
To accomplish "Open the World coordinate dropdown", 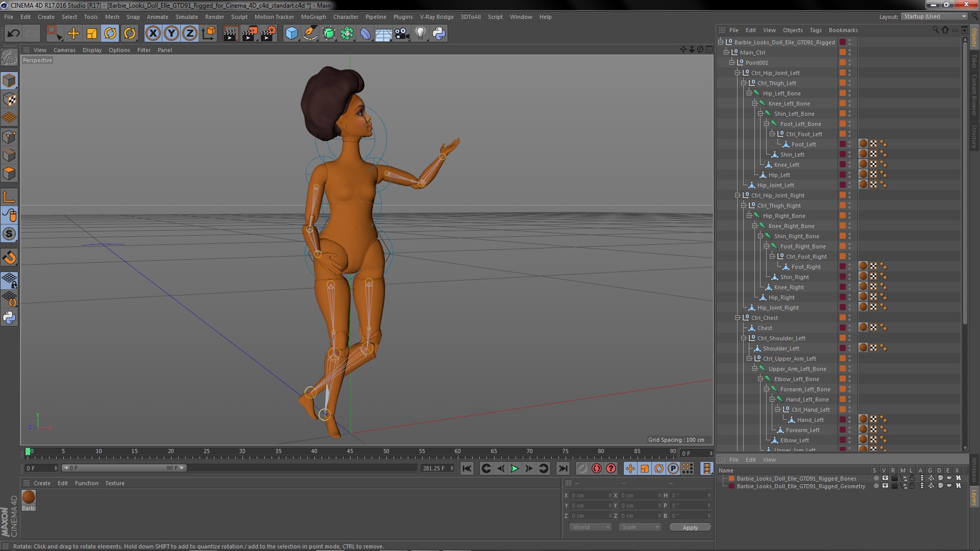I will point(591,527).
